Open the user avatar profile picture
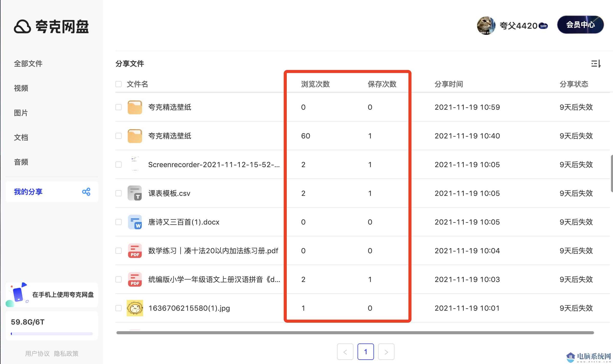This screenshot has width=613, height=364. click(486, 25)
